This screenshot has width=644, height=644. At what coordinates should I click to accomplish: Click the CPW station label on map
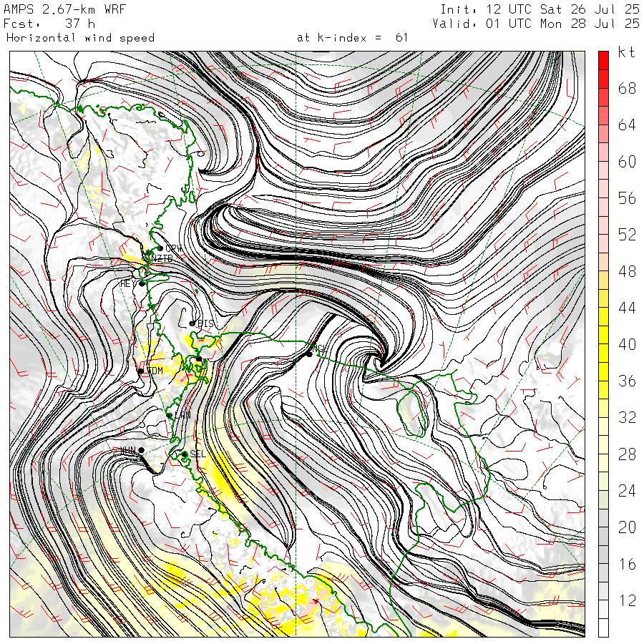tap(174, 248)
